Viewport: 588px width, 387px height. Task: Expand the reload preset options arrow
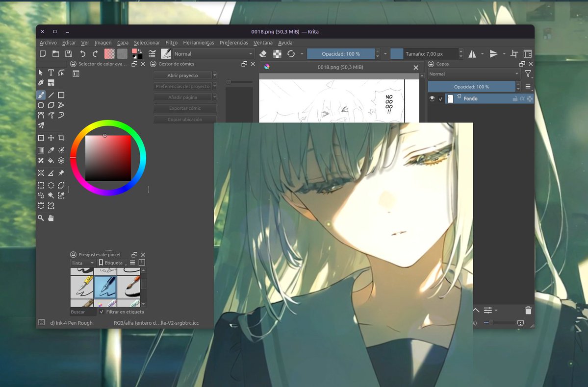pos(302,54)
